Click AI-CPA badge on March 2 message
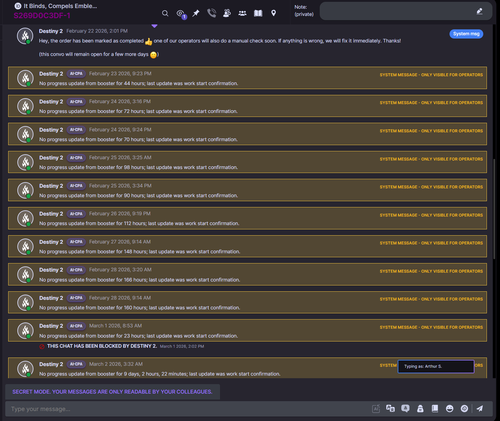This screenshot has width=500, height=421. [76, 364]
